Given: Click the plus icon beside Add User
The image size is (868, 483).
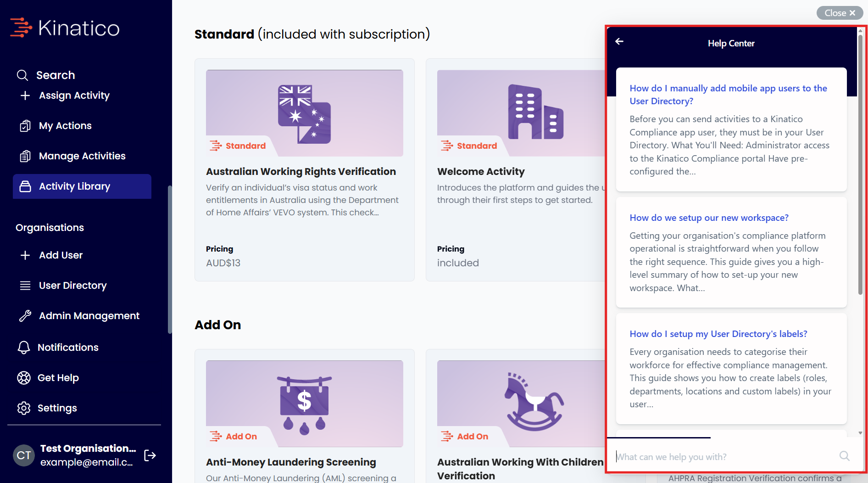Looking at the screenshot, I should coord(25,255).
